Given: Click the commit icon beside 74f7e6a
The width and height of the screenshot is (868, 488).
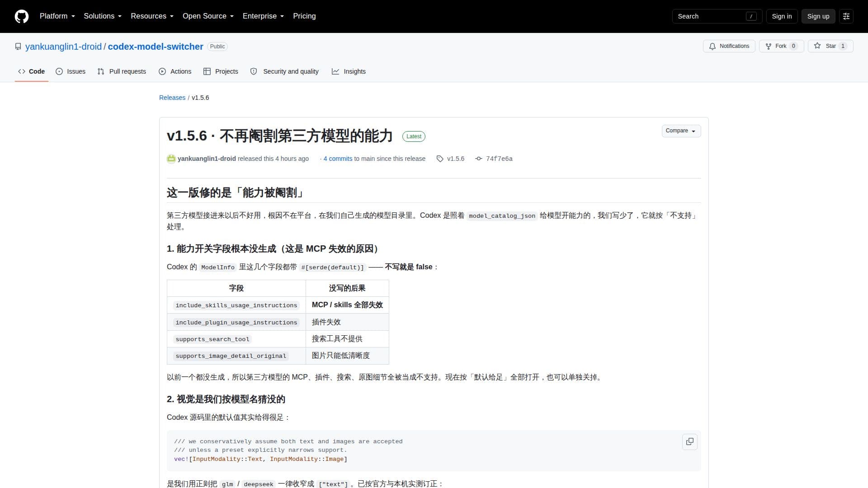Looking at the screenshot, I should [x=479, y=159].
